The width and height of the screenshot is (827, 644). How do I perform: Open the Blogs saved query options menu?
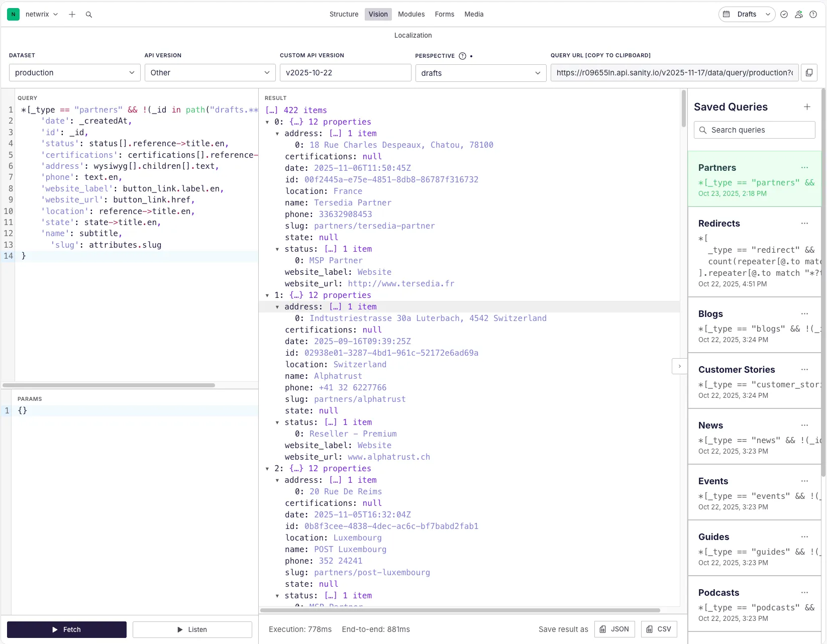point(804,313)
